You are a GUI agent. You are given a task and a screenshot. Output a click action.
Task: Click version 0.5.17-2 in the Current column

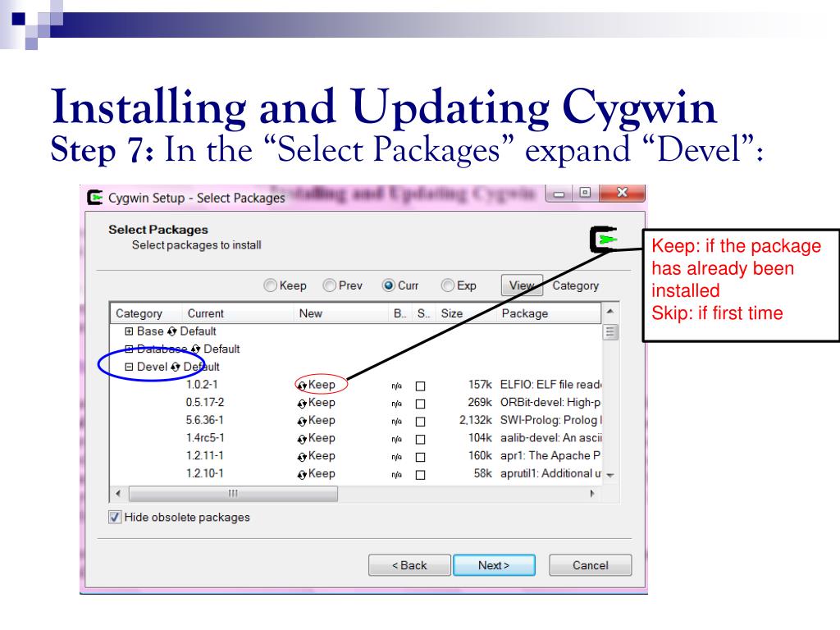point(204,402)
